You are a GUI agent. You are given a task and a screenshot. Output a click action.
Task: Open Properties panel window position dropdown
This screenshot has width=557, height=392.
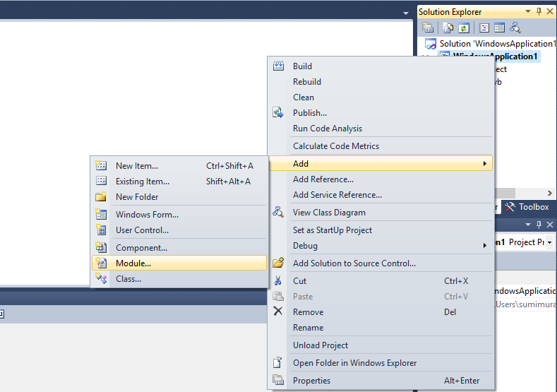528,225
